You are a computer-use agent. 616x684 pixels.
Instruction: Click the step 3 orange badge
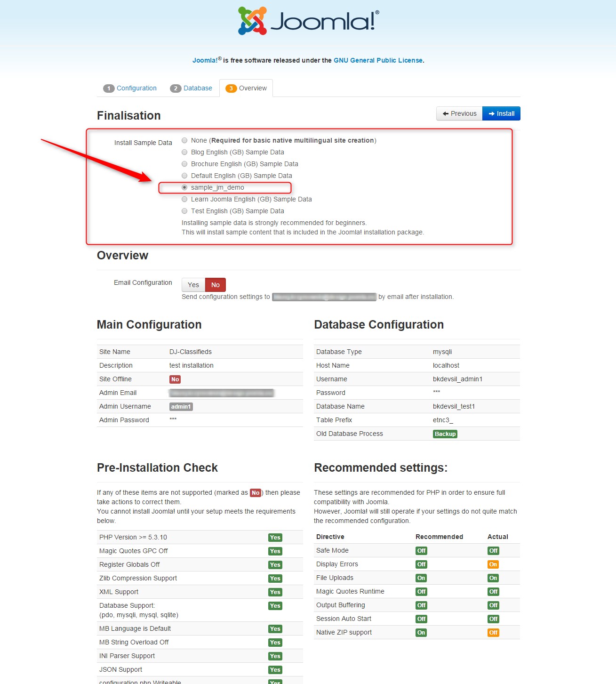tap(231, 89)
